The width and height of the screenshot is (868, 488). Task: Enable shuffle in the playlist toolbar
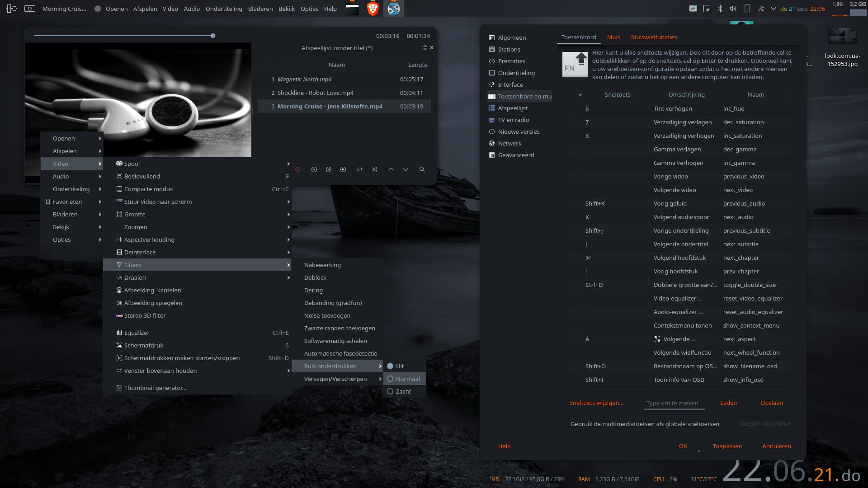pyautogui.click(x=374, y=169)
